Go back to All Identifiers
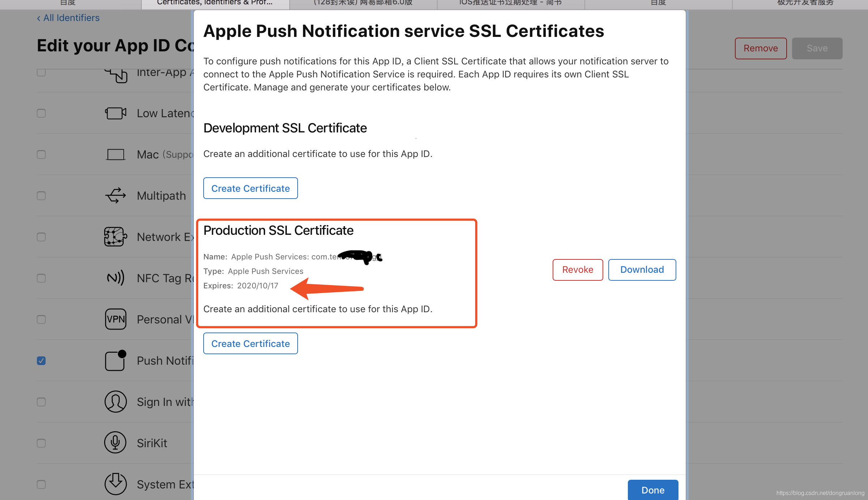868x500 pixels. (68, 18)
